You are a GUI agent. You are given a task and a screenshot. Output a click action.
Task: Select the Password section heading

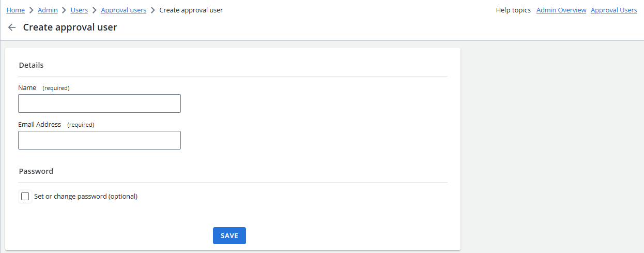click(36, 171)
